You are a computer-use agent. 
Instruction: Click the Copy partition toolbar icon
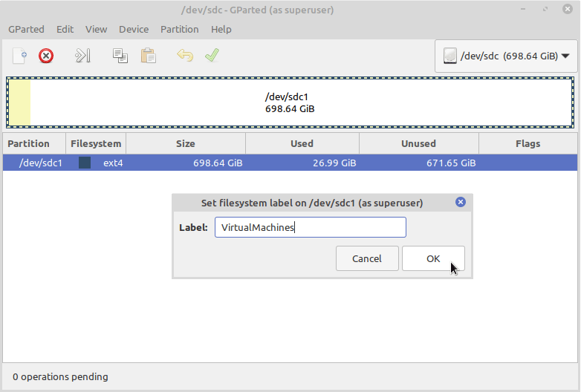point(120,56)
